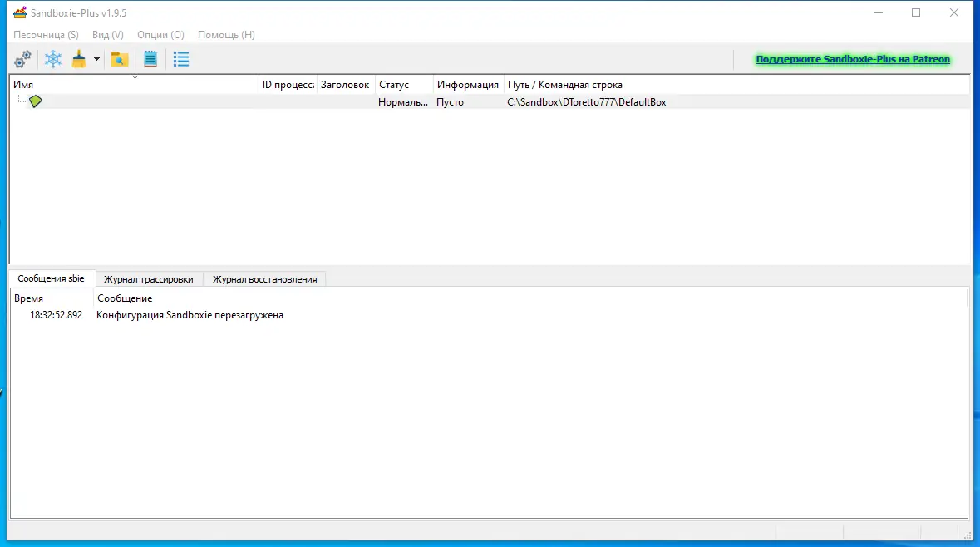Select timestamp 18:32:52.892 in log
Screen dimensions: 980x547
[57, 315]
